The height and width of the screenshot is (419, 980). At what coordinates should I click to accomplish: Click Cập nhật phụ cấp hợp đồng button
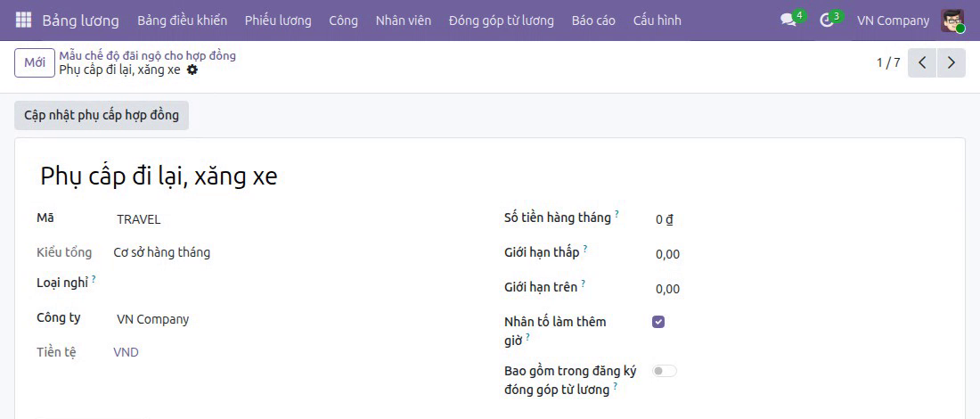tap(102, 115)
